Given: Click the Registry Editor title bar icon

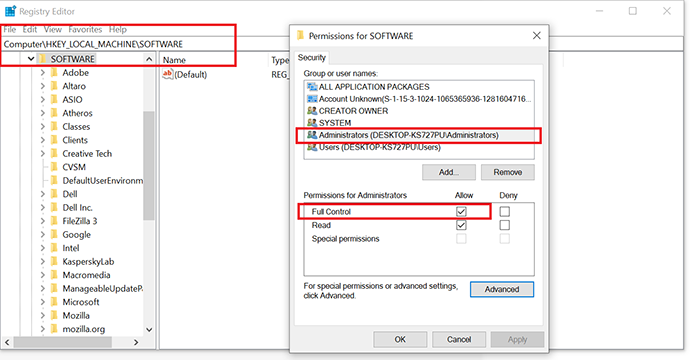Looking at the screenshot, I should point(10,11).
